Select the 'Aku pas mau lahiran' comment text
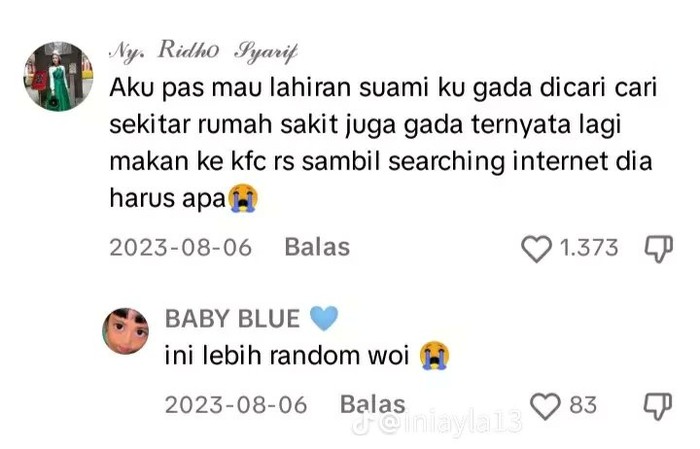Screen dimensions: 700x449 [x=383, y=142]
